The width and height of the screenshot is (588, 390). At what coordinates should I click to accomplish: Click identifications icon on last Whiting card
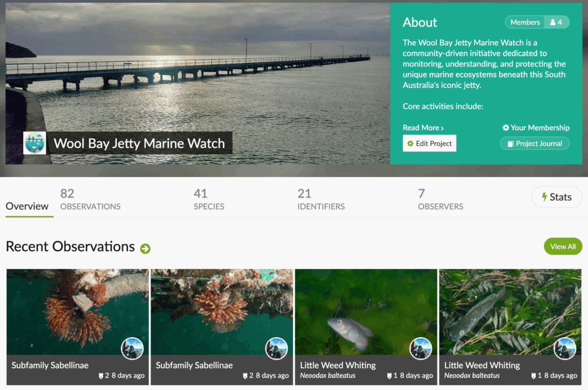533,376
